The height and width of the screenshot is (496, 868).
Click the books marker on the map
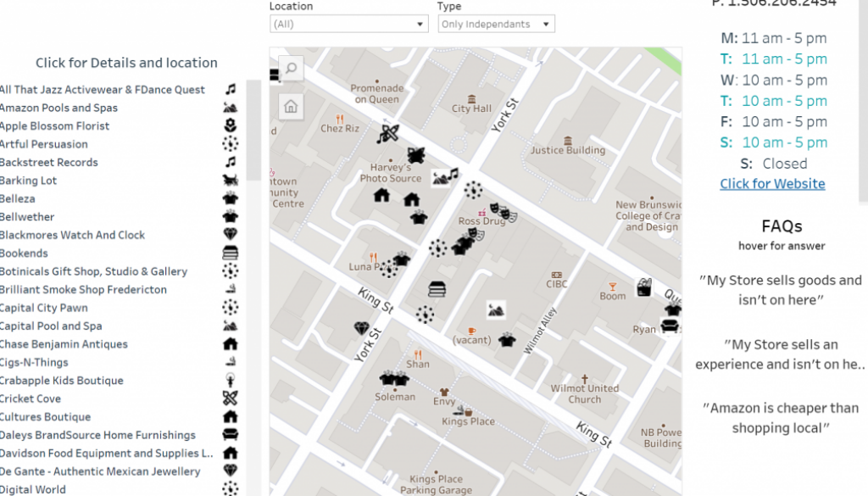pos(437,289)
